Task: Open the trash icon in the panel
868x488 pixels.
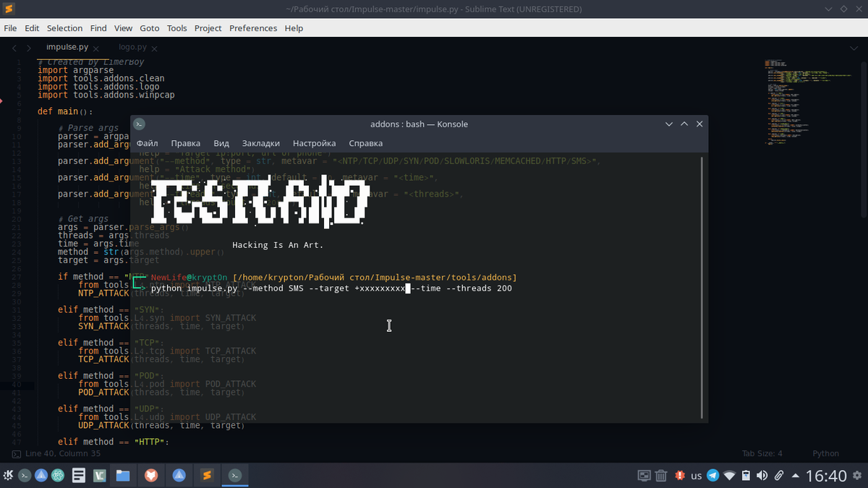Action: tap(661, 476)
